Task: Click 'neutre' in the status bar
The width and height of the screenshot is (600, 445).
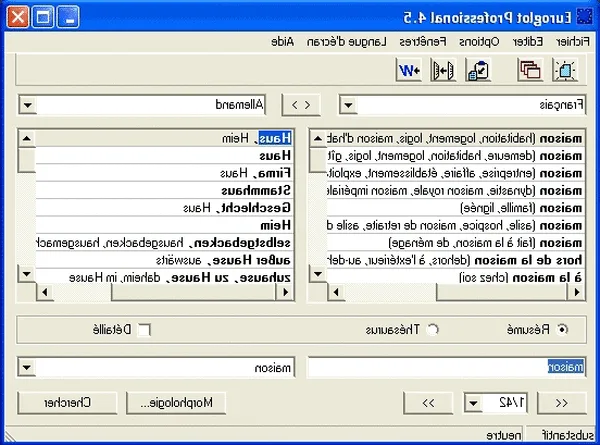Action: 504,435
